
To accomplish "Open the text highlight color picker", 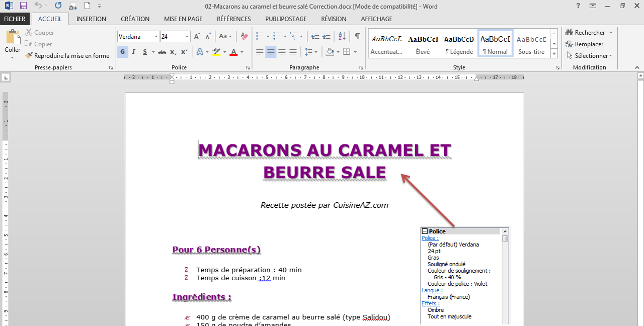I will coord(224,52).
